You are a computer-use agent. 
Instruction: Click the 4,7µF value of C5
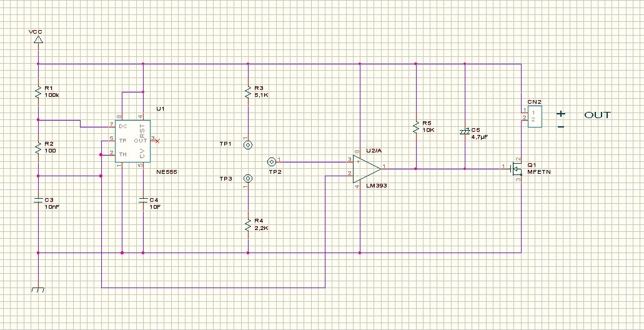tap(480, 136)
